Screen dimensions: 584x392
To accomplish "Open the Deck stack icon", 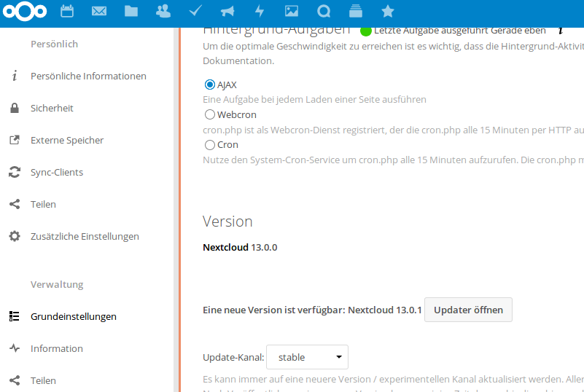I will click(x=356, y=11).
